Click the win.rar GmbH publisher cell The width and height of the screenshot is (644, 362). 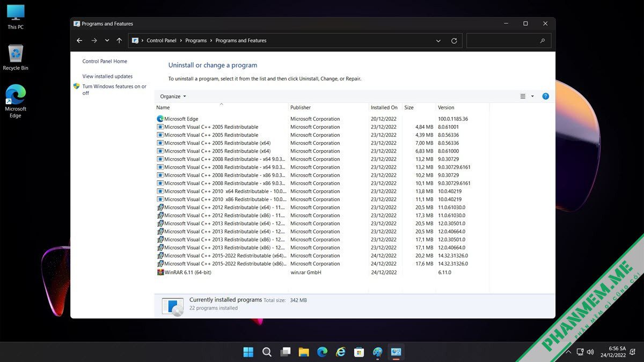pyautogui.click(x=306, y=272)
